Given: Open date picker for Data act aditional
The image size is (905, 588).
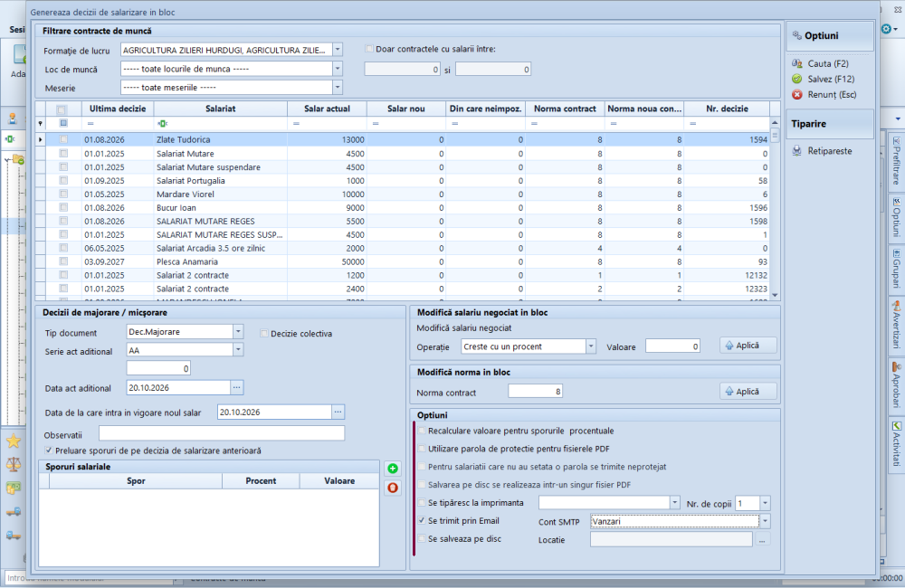Looking at the screenshot, I should click(236, 387).
